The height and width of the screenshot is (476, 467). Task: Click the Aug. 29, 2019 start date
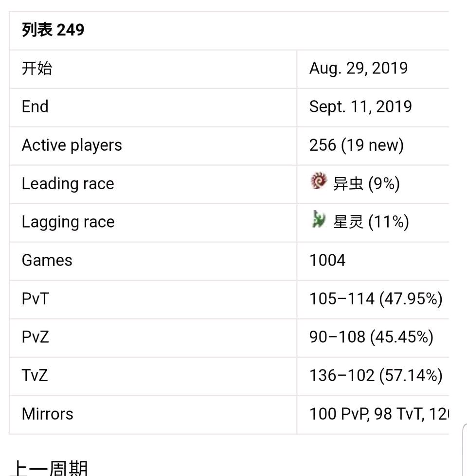pos(359,68)
